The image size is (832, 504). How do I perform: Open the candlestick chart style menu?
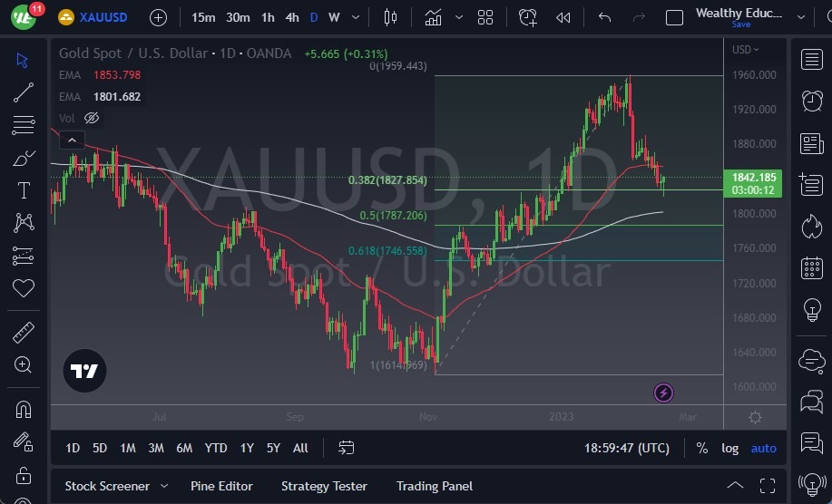tap(390, 17)
